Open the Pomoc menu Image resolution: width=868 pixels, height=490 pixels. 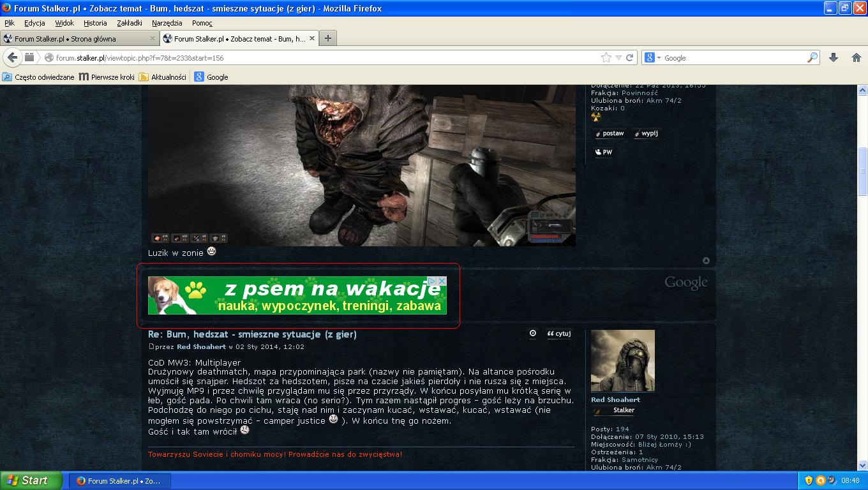point(202,23)
